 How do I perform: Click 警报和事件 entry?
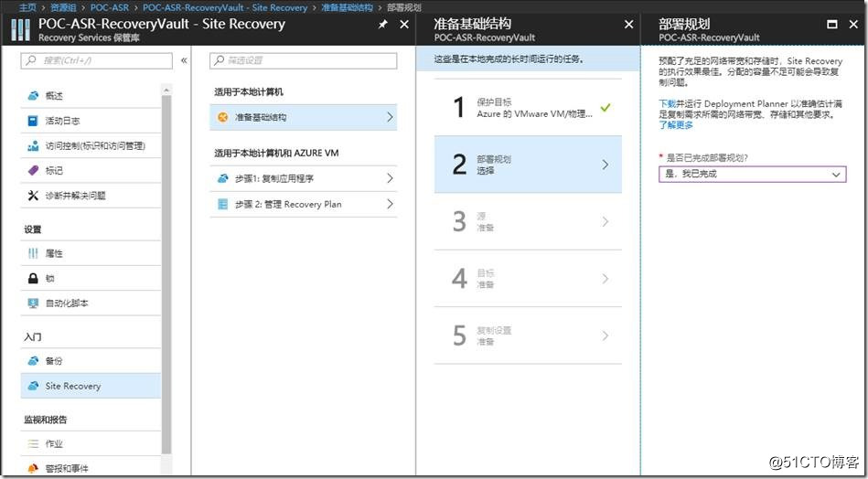[91, 468]
